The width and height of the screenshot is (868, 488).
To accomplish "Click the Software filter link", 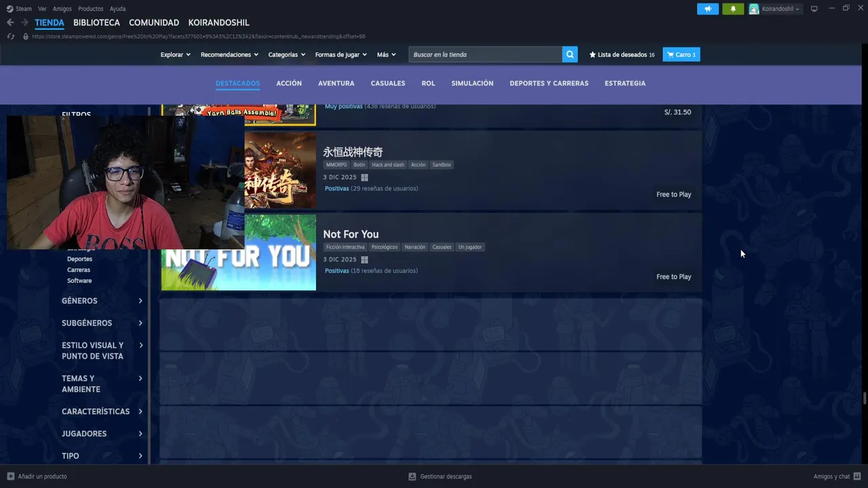I will (79, 281).
